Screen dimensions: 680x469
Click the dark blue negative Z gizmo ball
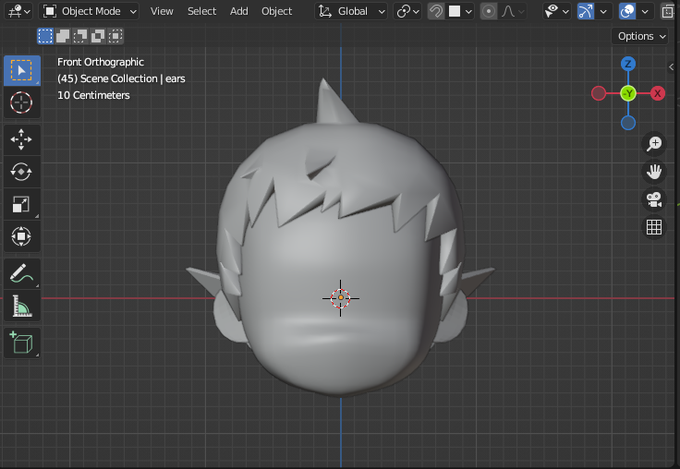point(628,123)
